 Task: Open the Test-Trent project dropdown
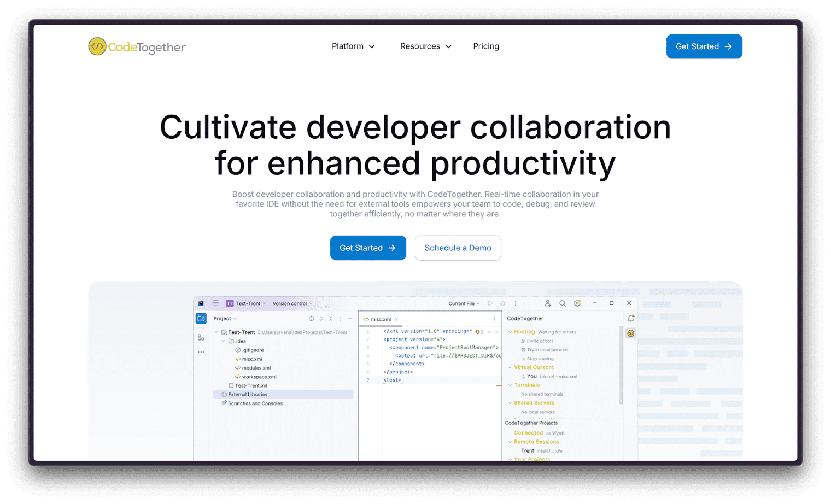246,303
